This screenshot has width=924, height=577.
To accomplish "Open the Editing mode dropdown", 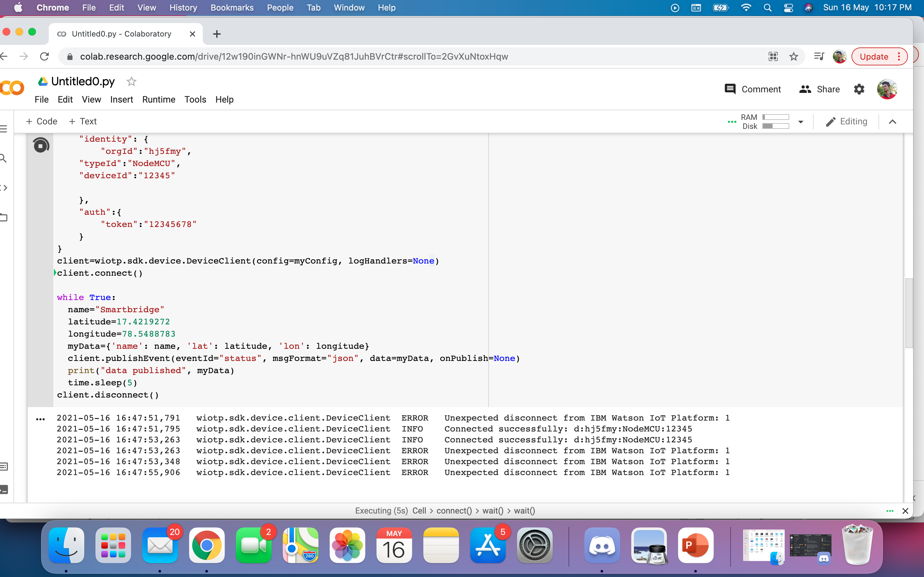I will pyautogui.click(x=846, y=121).
